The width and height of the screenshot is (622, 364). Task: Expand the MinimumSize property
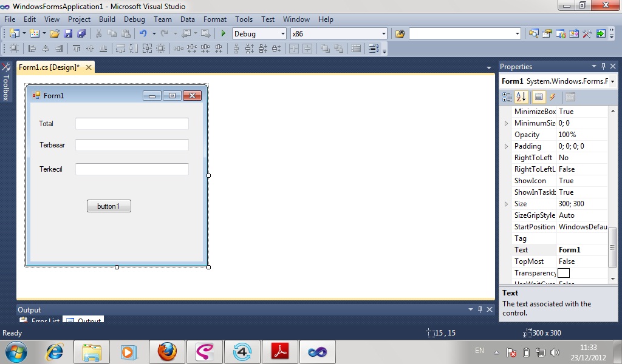[x=506, y=123]
